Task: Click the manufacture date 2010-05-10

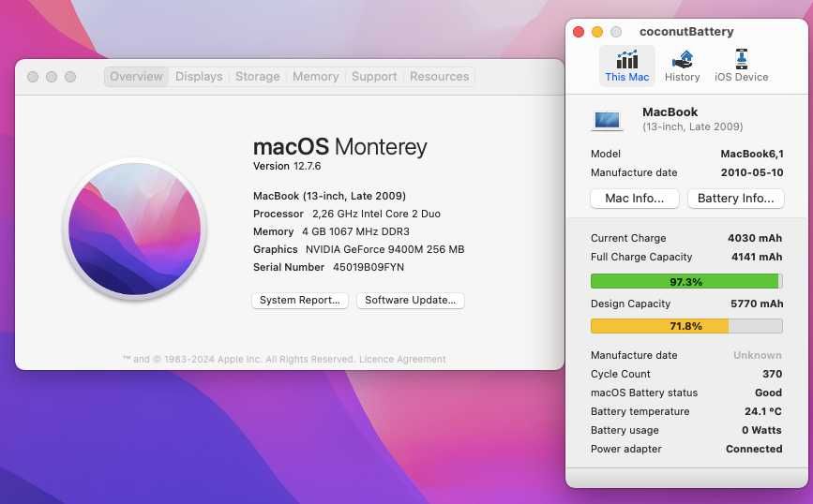Action: pyautogui.click(x=752, y=172)
